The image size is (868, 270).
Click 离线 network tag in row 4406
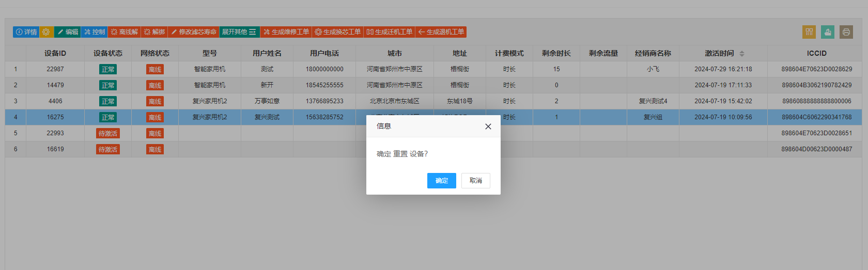(155, 101)
